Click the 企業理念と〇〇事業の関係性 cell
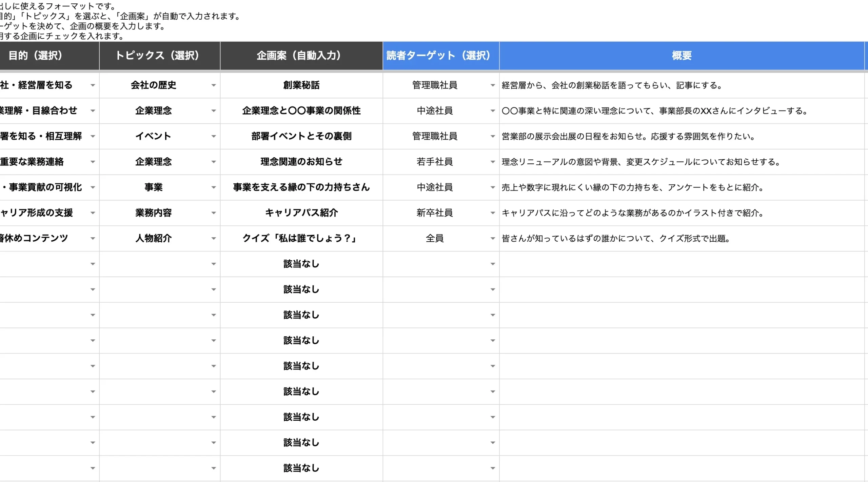The image size is (868, 482). click(x=301, y=111)
